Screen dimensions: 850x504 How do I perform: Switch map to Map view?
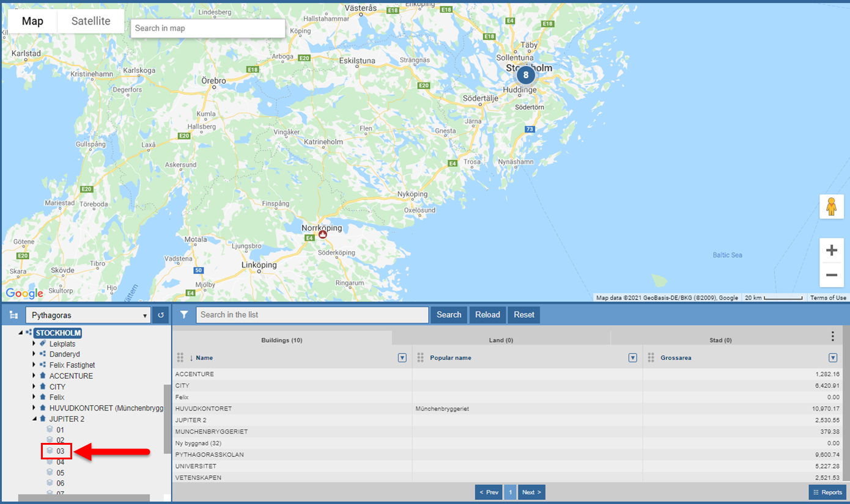click(32, 21)
